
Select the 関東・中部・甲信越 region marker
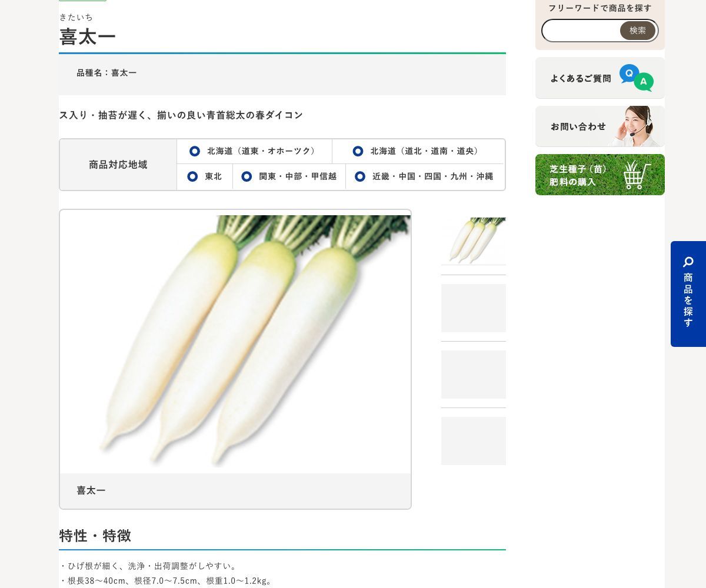[x=247, y=176]
